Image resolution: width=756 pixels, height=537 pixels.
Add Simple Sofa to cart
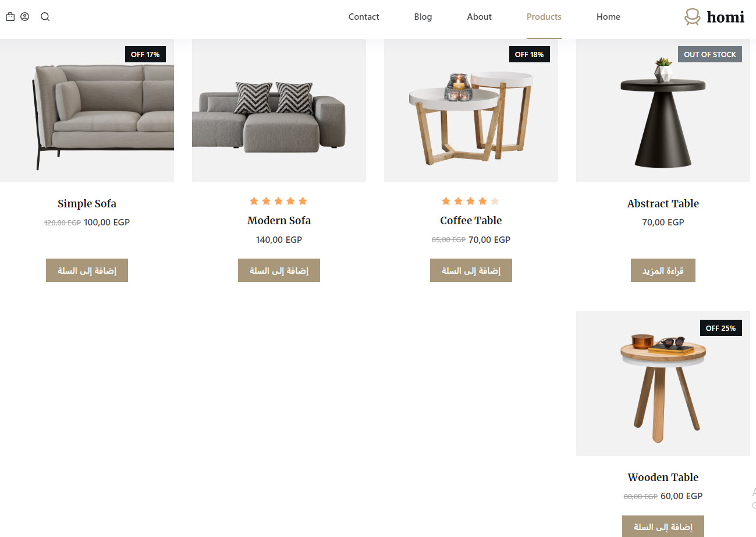tap(87, 270)
